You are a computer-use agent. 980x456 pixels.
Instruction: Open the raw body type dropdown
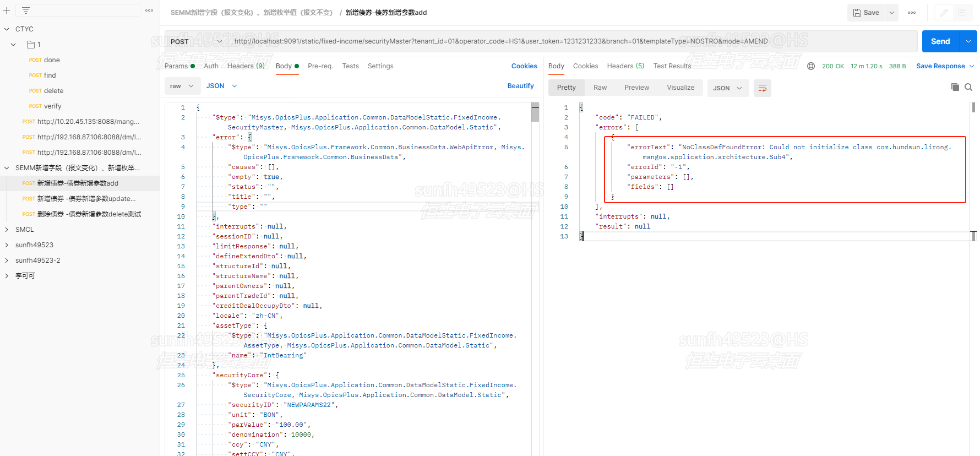tap(182, 86)
